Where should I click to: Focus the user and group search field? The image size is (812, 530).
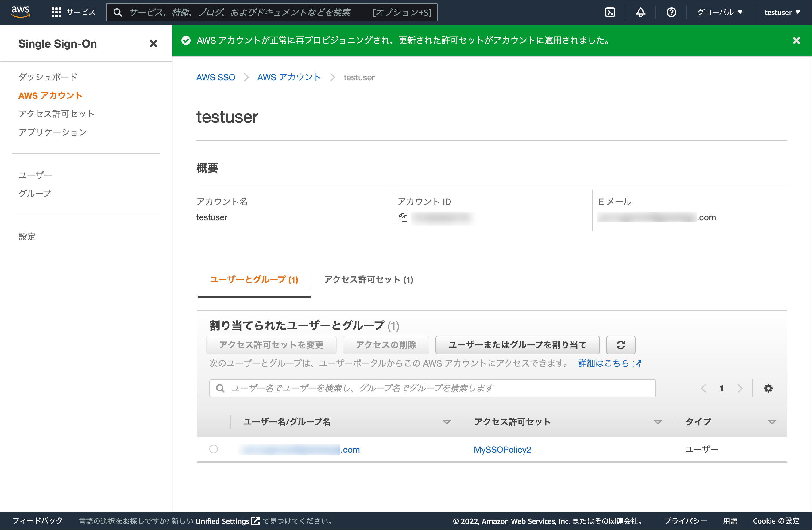[432, 388]
